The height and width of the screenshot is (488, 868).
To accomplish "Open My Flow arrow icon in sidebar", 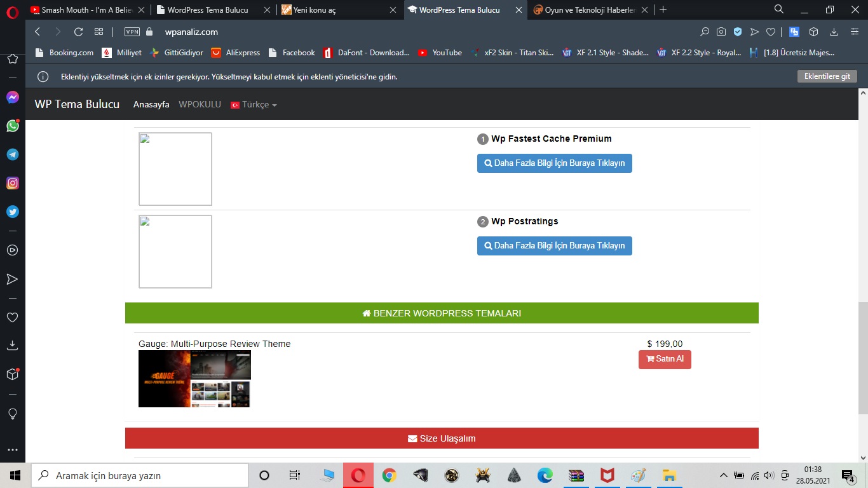I will click(12, 279).
